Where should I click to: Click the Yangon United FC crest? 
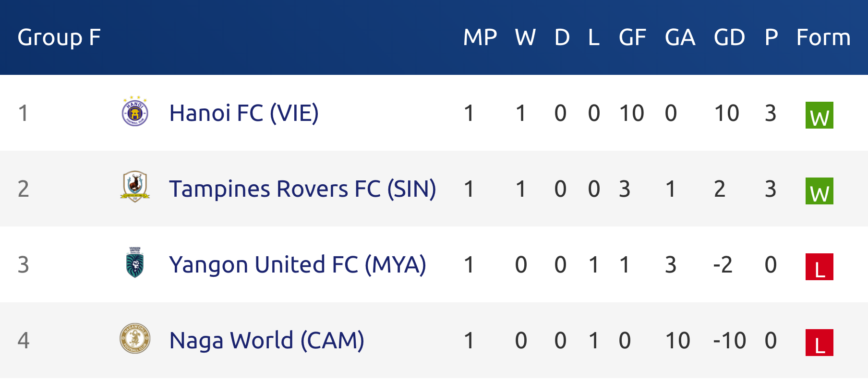tap(135, 262)
